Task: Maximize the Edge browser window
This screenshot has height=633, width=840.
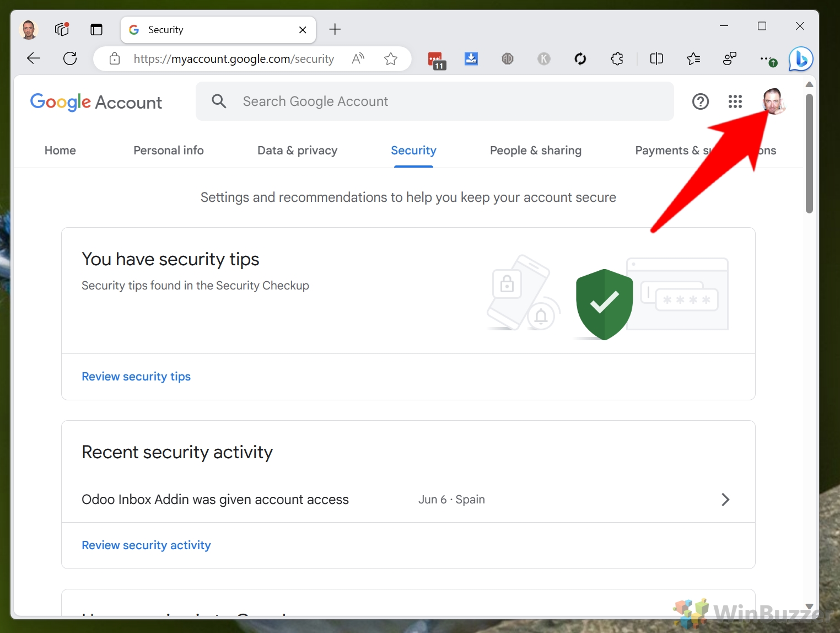Action: click(x=762, y=26)
